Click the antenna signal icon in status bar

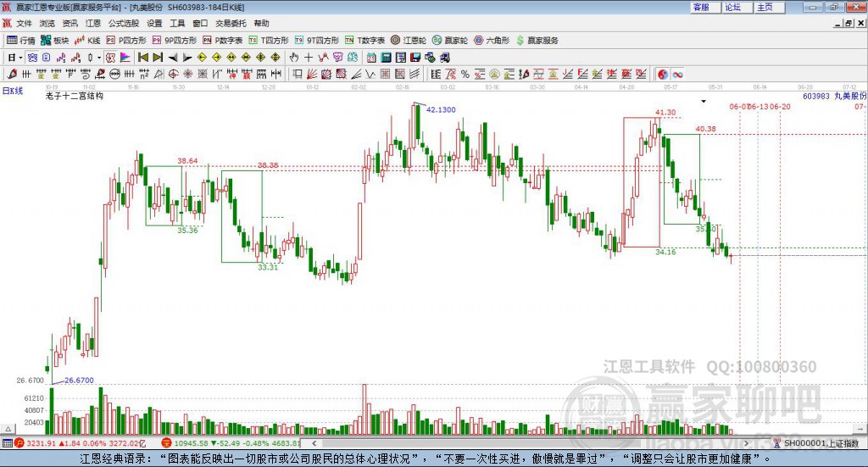tap(776, 442)
